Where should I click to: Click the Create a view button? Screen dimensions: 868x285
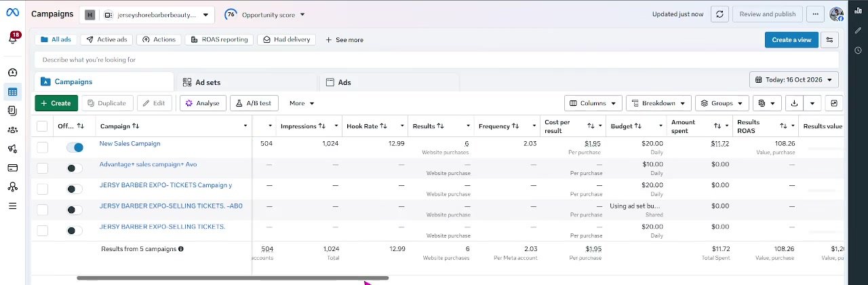[x=791, y=40]
